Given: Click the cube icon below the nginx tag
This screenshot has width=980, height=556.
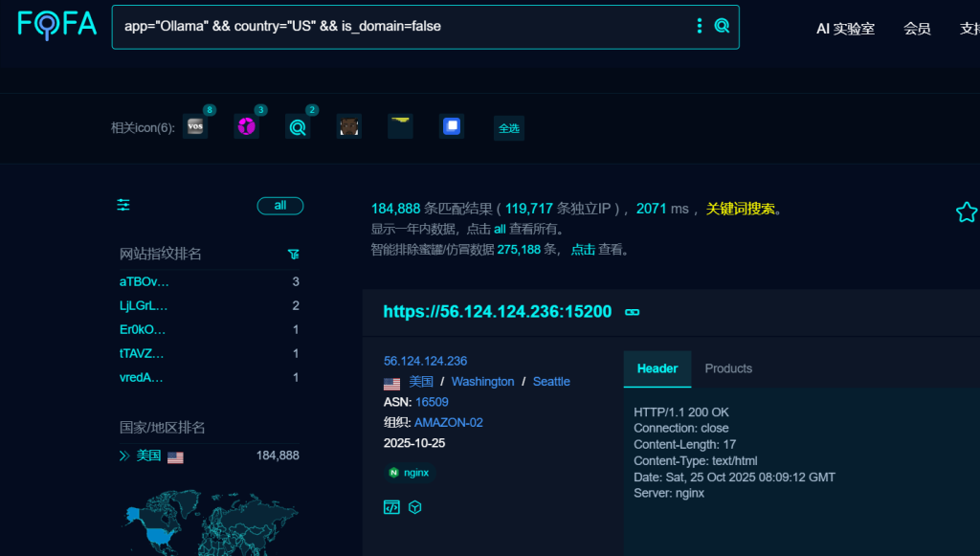Looking at the screenshot, I should [415, 507].
